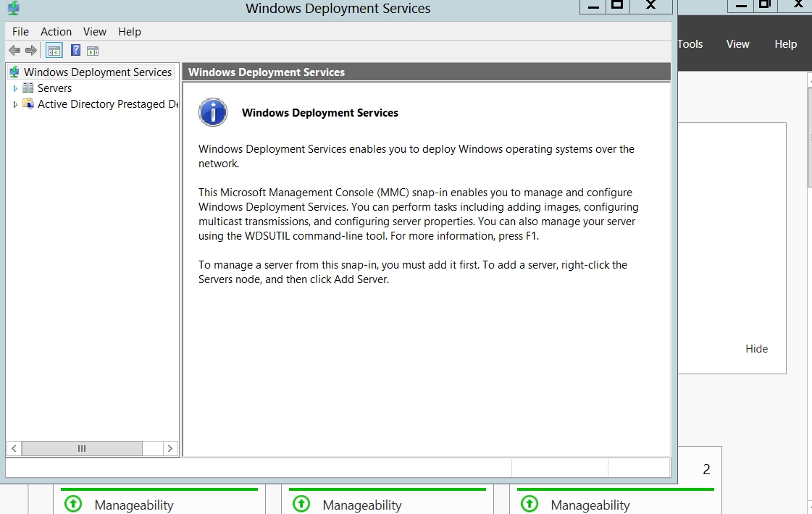Open the Help menu in the WDS console
812x514 pixels.
[x=130, y=32]
